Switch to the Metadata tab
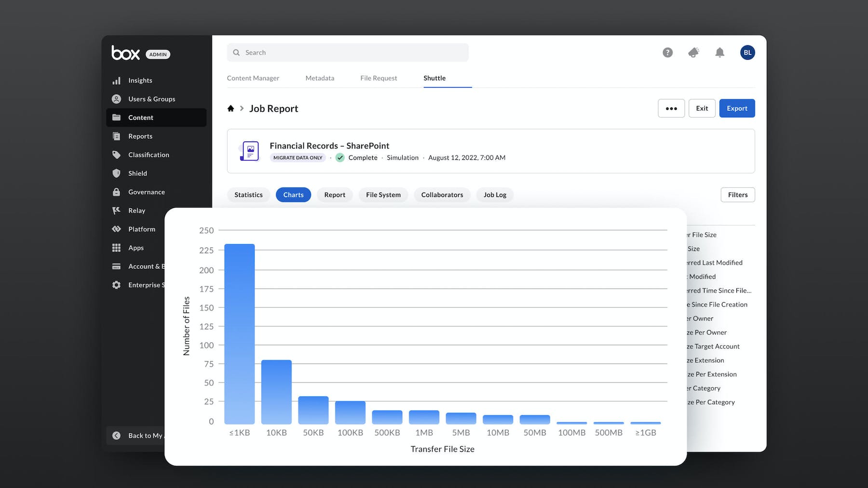The image size is (868, 488). 320,78
